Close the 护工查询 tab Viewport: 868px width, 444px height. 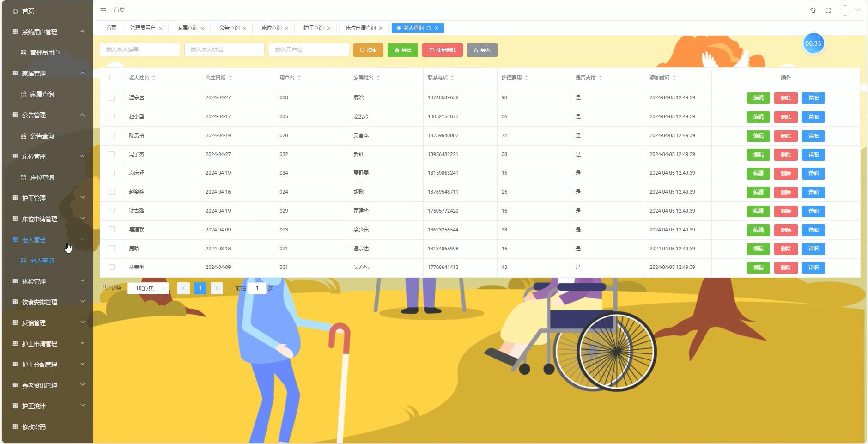tap(328, 28)
